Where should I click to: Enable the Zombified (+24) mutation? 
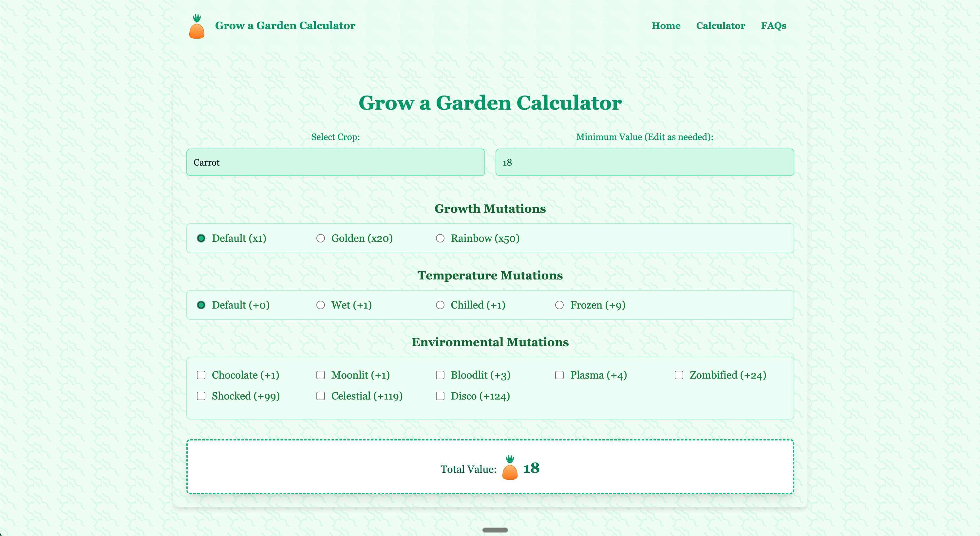(679, 375)
